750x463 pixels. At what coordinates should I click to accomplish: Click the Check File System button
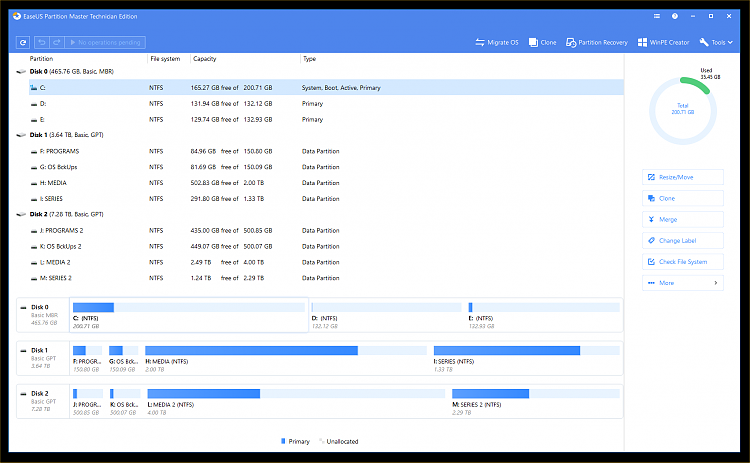click(683, 262)
